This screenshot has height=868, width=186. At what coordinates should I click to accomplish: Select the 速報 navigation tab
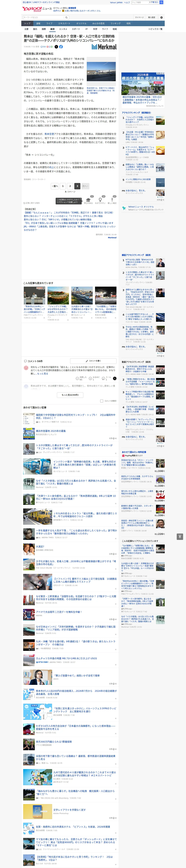coord(38,24)
